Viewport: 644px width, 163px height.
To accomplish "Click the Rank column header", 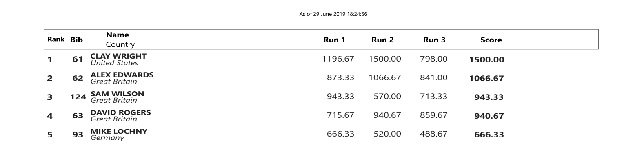I will (56, 40).
